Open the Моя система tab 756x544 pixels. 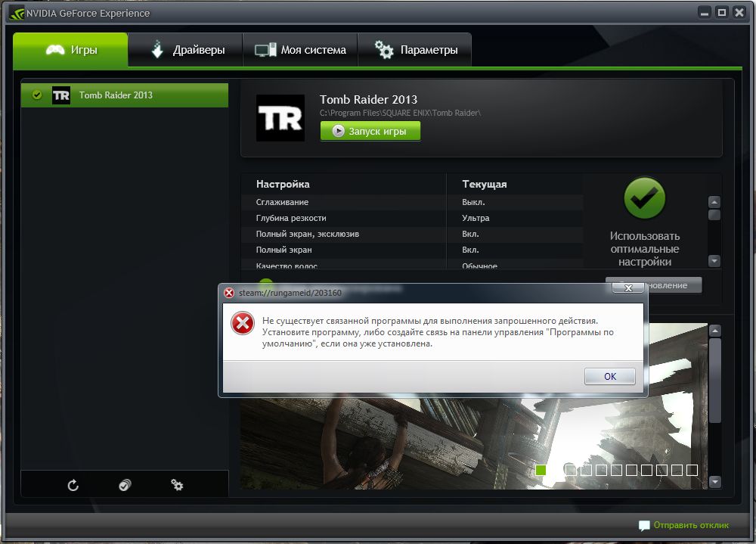point(300,49)
